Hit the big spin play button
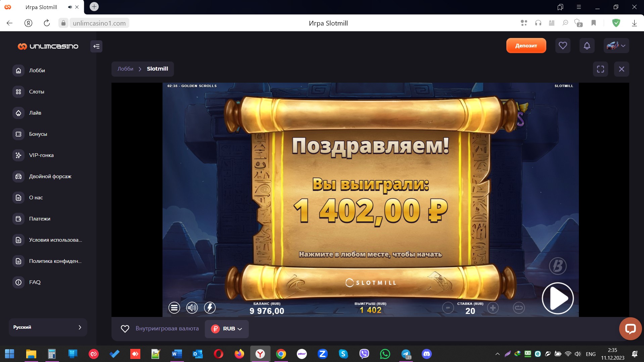Screen dimensions: 644x362 (x=558, y=298)
